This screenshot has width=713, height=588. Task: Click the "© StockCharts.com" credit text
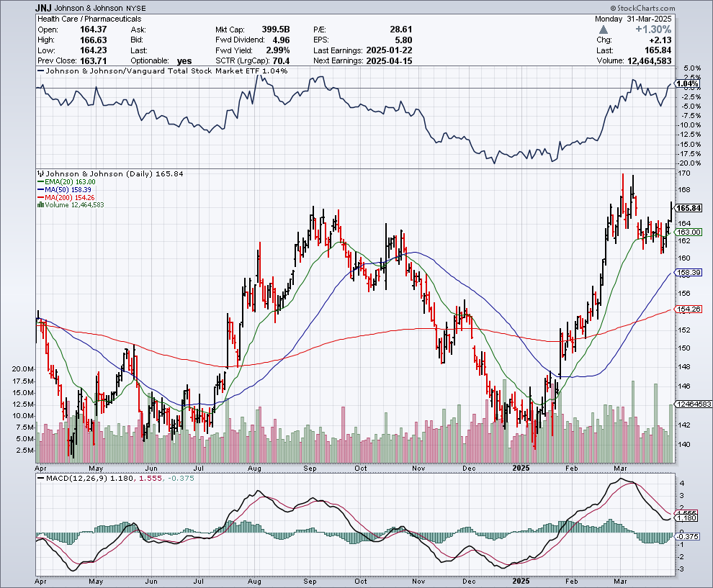pyautogui.click(x=642, y=8)
